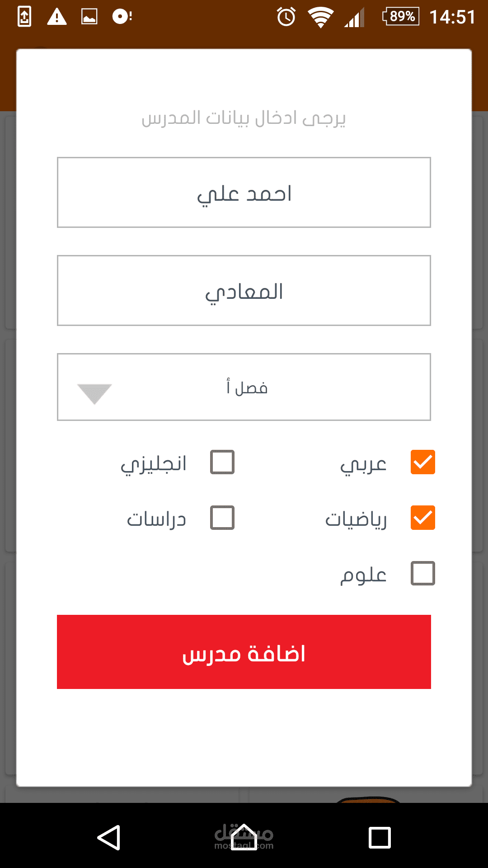Tap the 89% battery indicator icon
This screenshot has height=868, width=488.
tap(401, 17)
